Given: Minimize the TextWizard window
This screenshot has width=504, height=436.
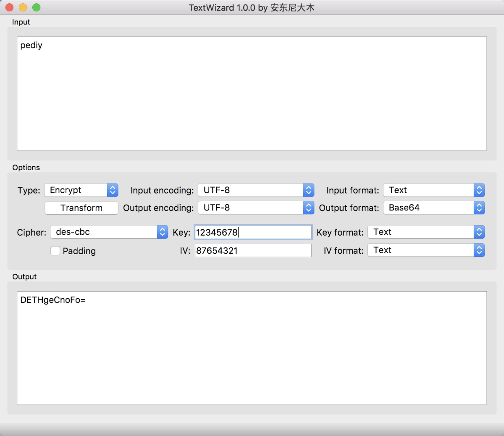Looking at the screenshot, I should tap(23, 8).
